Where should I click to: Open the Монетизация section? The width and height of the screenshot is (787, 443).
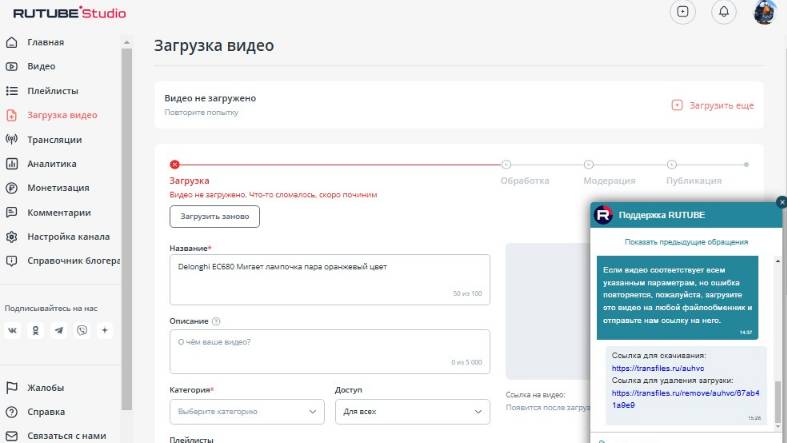click(x=60, y=188)
